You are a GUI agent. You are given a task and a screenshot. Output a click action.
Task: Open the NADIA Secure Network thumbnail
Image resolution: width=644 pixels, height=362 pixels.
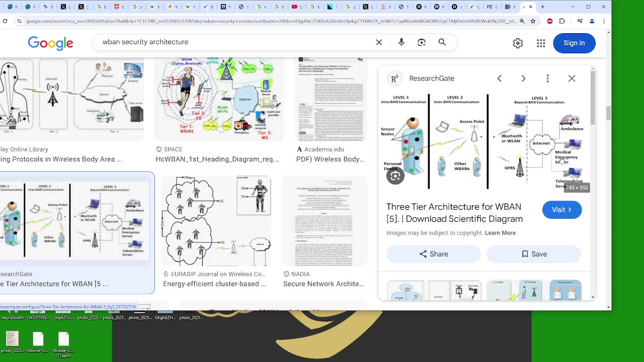tap(325, 221)
